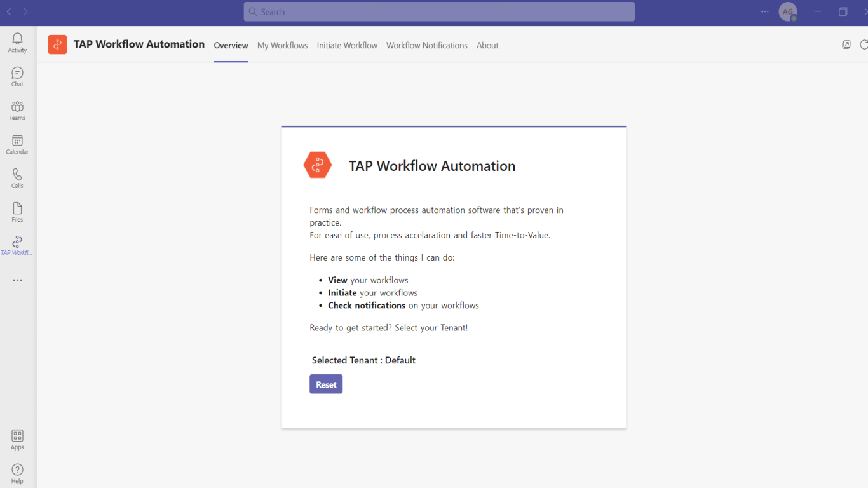868x488 pixels.
Task: Click the Reset tenant button
Action: (x=326, y=384)
